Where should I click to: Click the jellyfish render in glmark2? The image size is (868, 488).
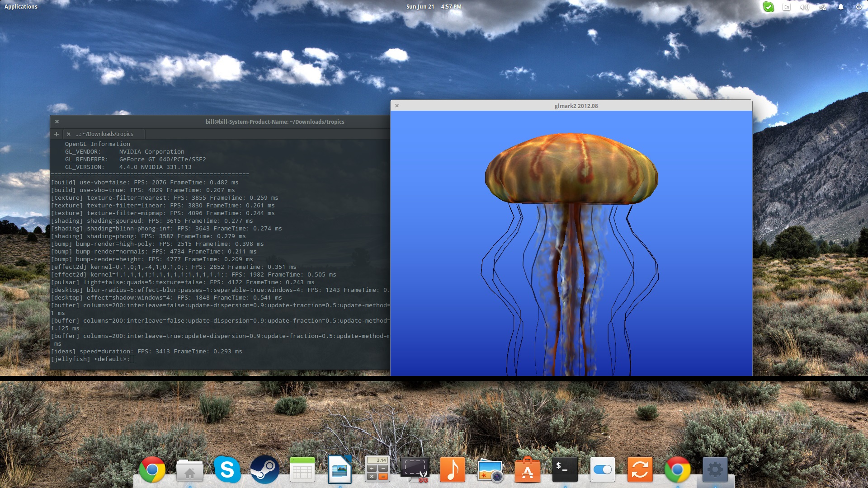[571, 243]
